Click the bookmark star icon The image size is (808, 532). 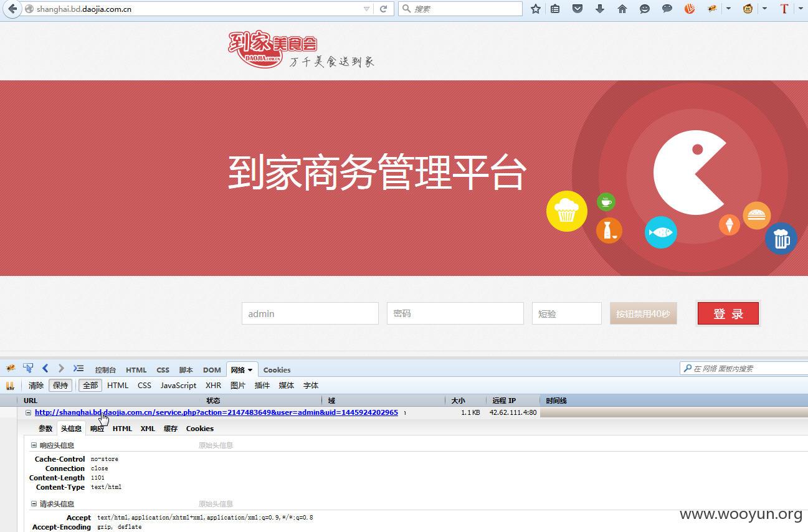click(535, 9)
